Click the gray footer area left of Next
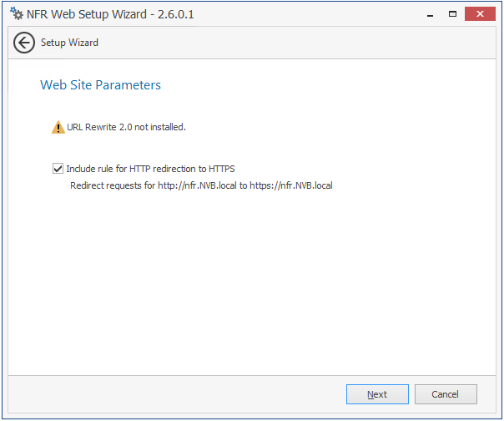Image resolution: width=504 pixels, height=421 pixels. click(177, 394)
